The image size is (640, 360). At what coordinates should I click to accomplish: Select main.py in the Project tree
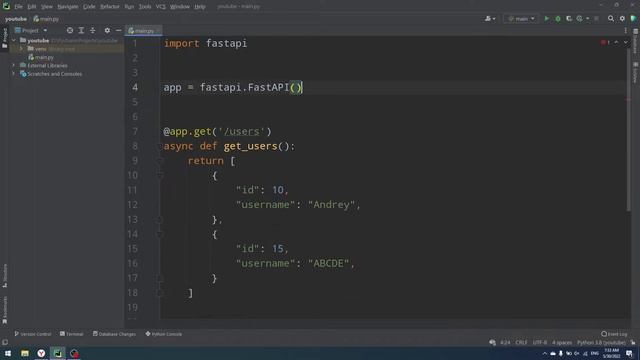[x=41, y=57]
